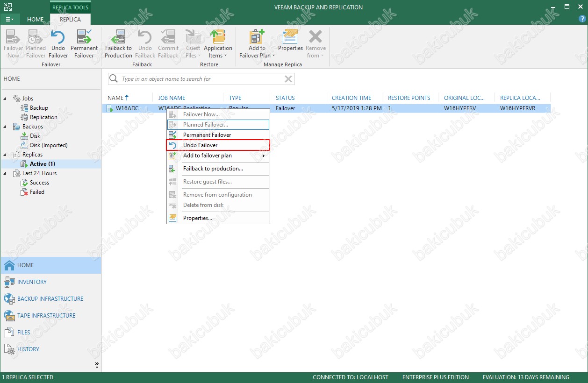Clear the search box with the X icon
The height and width of the screenshot is (383, 588).
click(x=288, y=79)
